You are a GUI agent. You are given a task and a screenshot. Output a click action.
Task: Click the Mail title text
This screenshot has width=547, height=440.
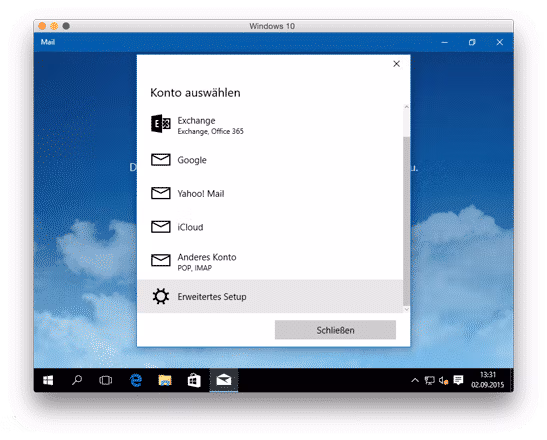[x=48, y=42]
